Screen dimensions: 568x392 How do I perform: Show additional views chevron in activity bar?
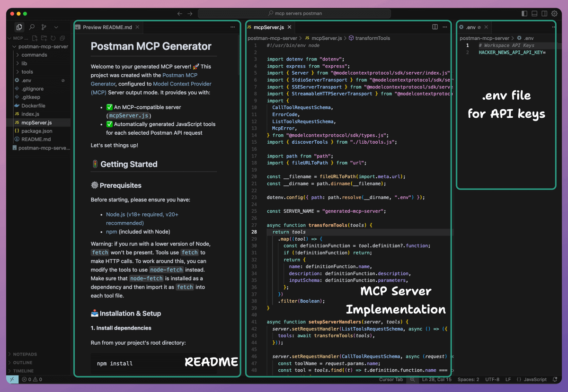56,27
